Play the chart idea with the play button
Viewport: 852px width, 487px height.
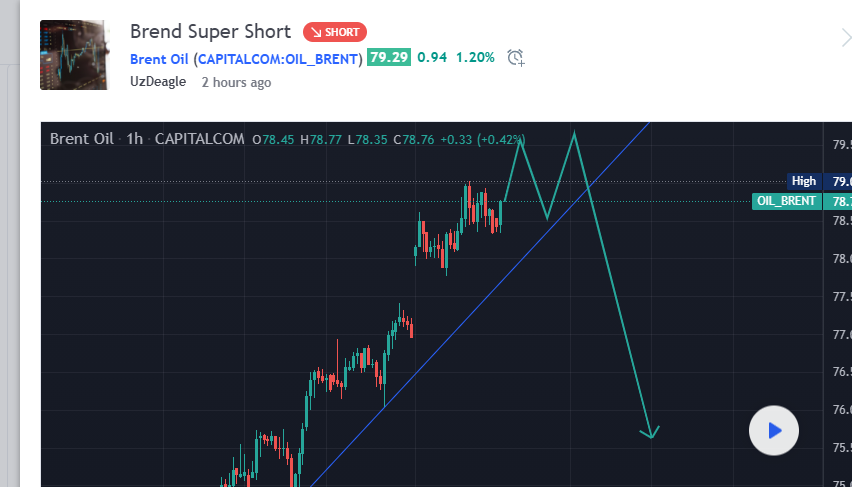[x=773, y=430]
